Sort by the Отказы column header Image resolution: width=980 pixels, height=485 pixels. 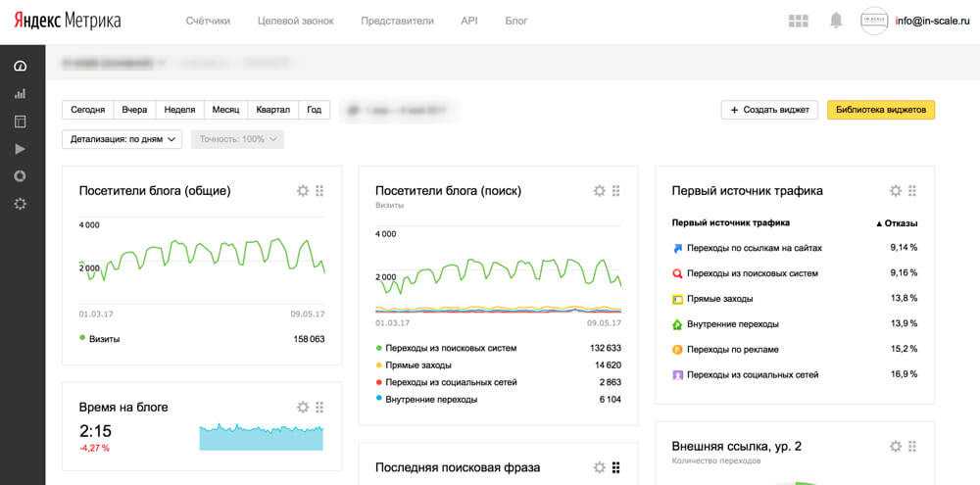pyautogui.click(x=897, y=223)
